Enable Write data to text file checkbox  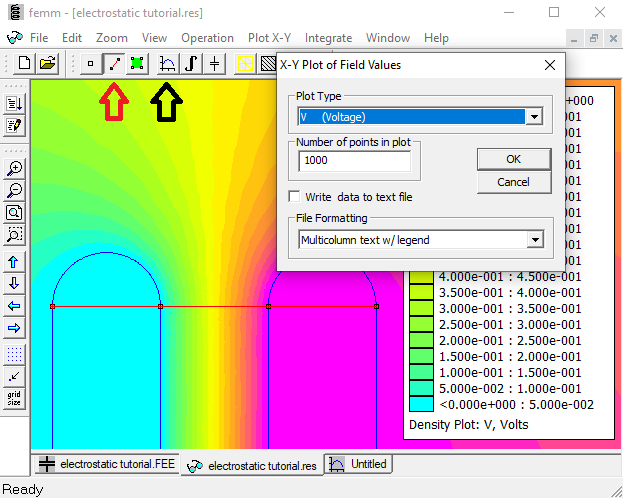click(x=295, y=197)
